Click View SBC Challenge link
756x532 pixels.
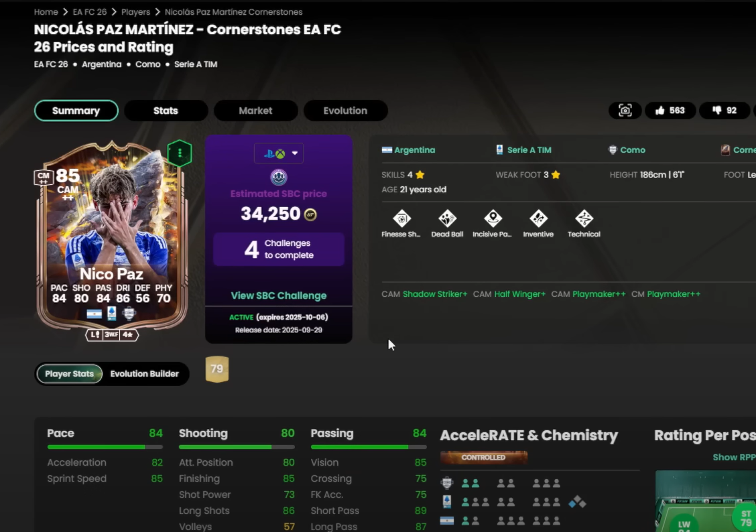279,295
